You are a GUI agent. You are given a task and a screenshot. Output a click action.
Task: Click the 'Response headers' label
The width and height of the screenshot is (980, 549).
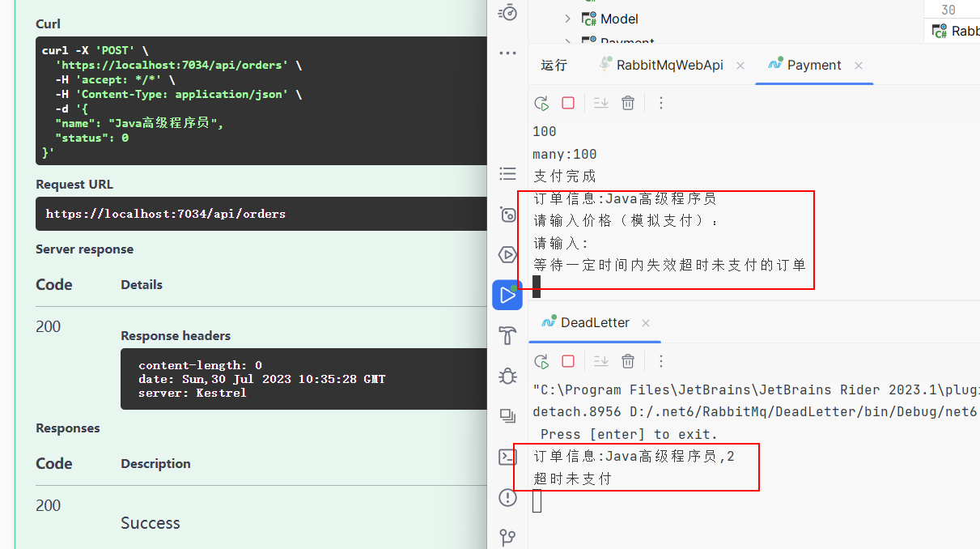coord(176,335)
